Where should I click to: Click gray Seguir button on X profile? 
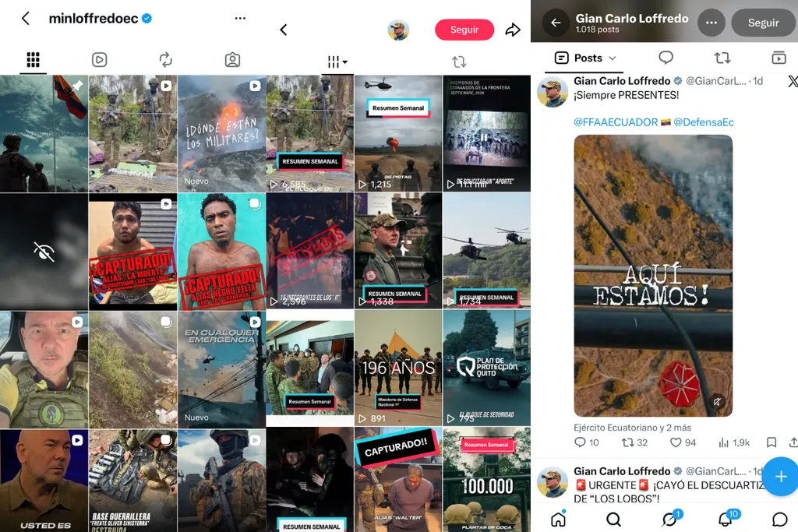763,23
